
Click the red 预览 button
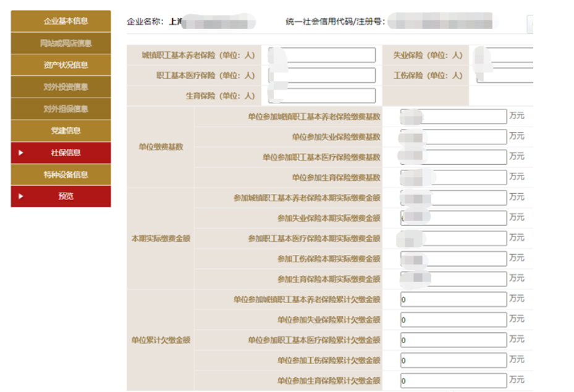(61, 196)
